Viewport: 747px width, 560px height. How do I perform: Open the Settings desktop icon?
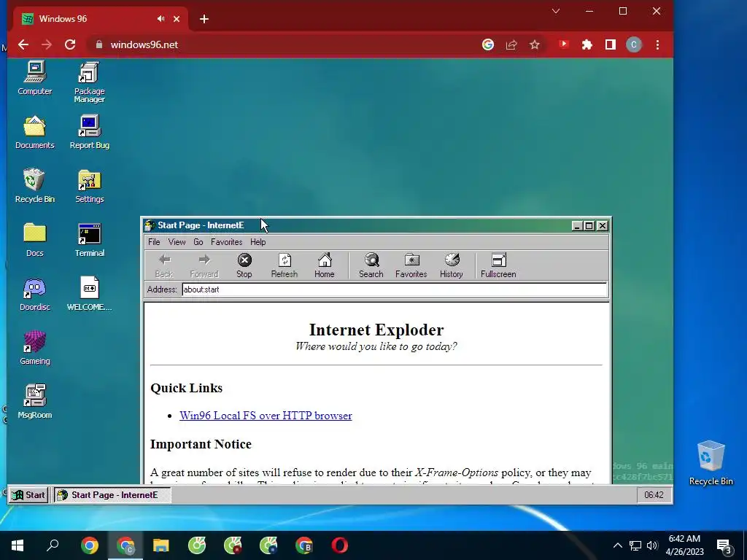[90, 186]
